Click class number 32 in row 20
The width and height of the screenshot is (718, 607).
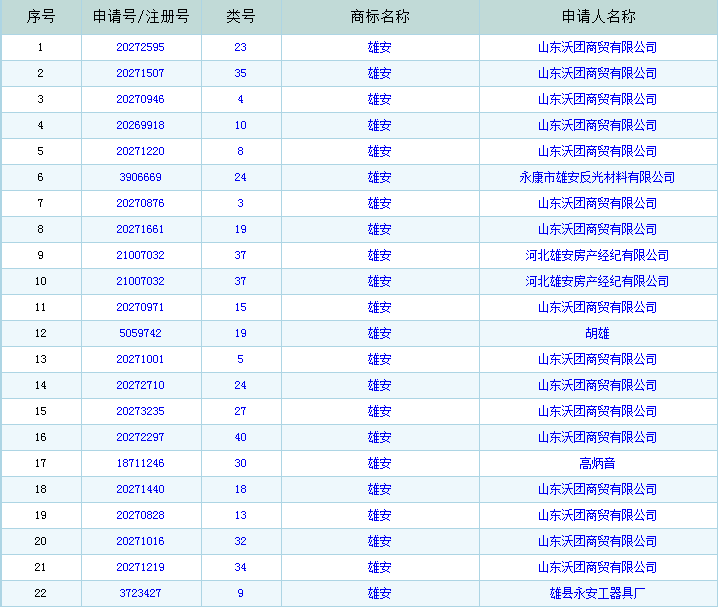[240, 541]
